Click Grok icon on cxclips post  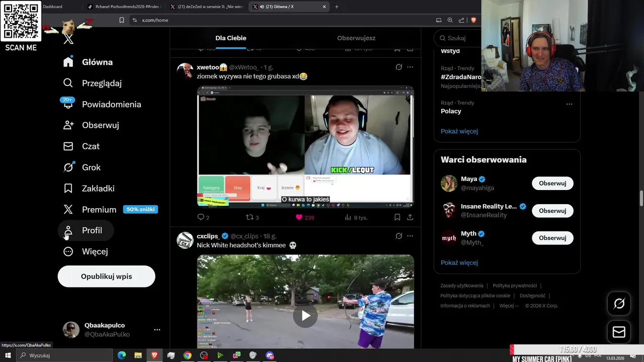pyautogui.click(x=398, y=236)
